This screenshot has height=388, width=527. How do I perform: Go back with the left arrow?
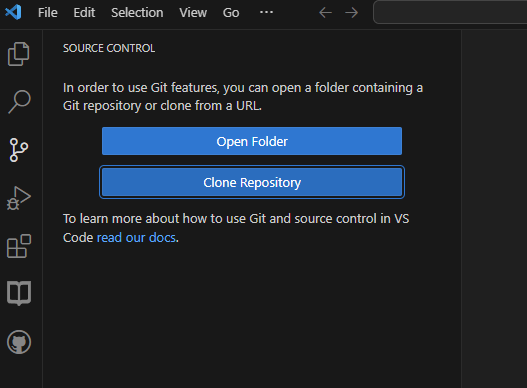[x=325, y=13]
